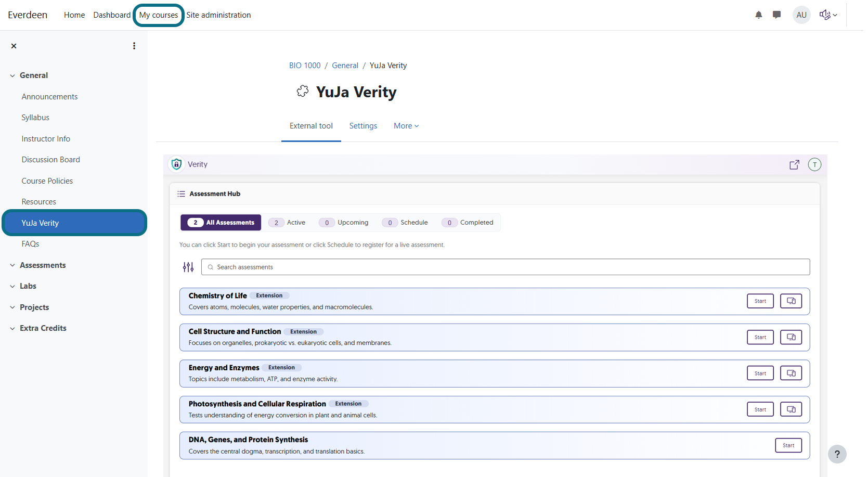Open Dashboard in top navigation
The height and width of the screenshot is (477, 868).
point(112,15)
